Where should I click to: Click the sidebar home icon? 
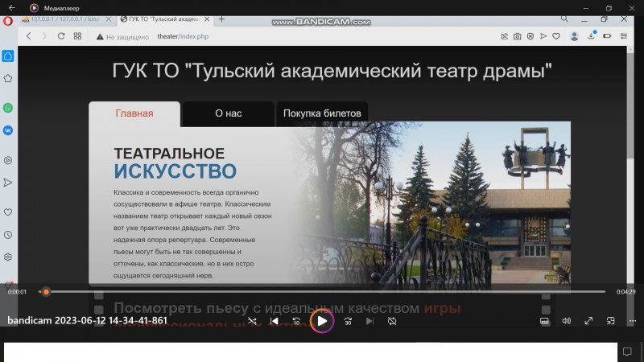coord(8,56)
